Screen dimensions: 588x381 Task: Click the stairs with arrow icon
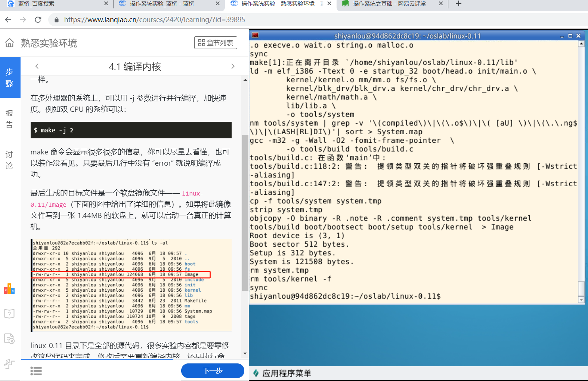(x=9, y=363)
